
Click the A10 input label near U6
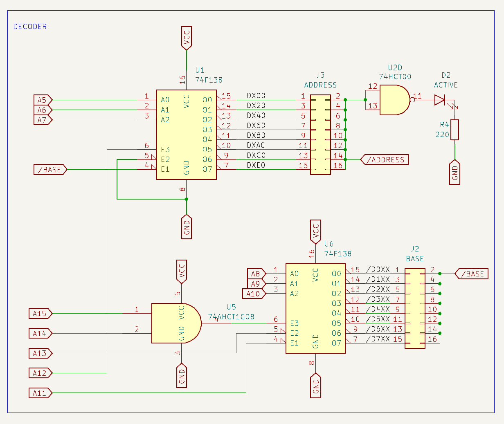[254, 294]
